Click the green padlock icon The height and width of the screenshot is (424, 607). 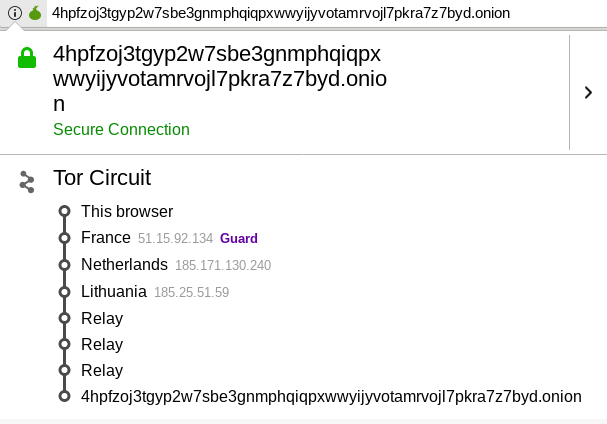[x=27, y=58]
